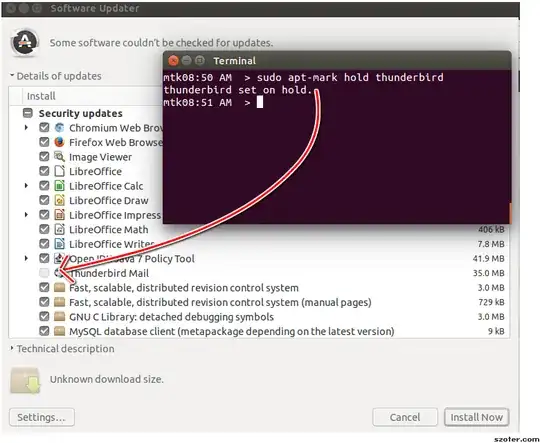Screen dimensions: 540x443
Task: Click the LibreOffice Writer icon
Action: click(60, 244)
